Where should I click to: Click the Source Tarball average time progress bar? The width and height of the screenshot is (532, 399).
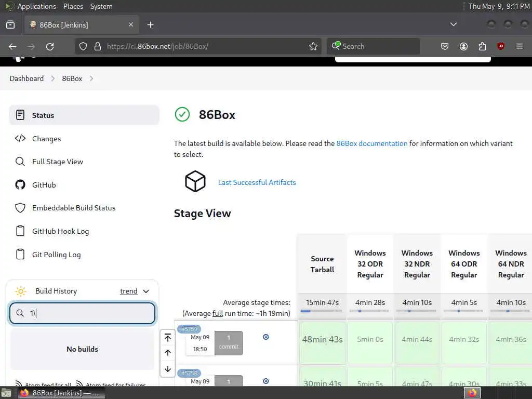(x=322, y=311)
